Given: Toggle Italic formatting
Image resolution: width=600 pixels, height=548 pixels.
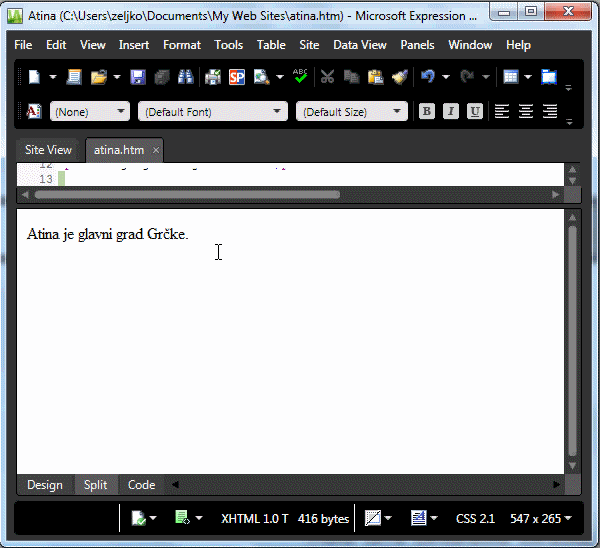Looking at the screenshot, I should [x=451, y=111].
